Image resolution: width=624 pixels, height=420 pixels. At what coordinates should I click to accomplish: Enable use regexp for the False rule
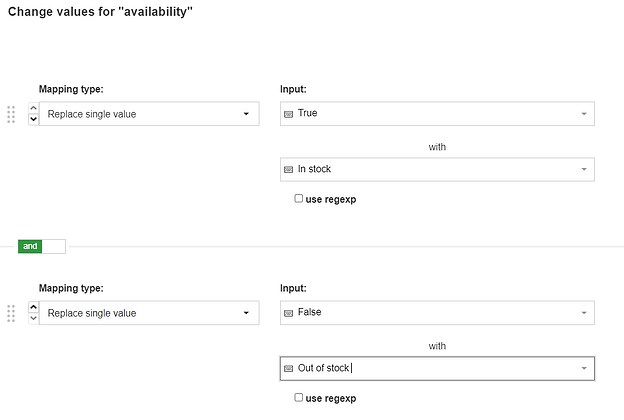click(298, 398)
